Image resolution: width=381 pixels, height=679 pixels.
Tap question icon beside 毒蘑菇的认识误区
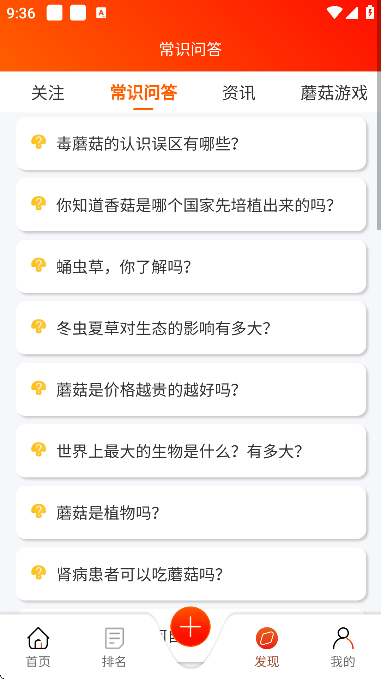pos(39,142)
